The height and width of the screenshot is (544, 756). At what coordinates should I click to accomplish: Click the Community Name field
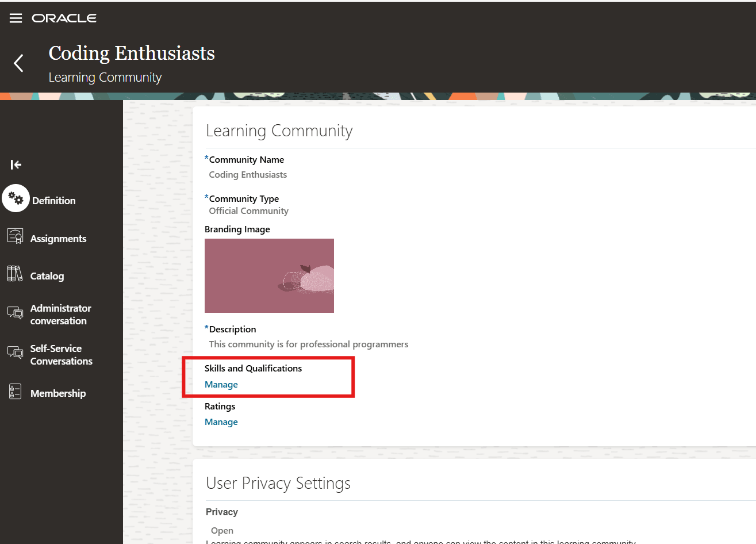(x=248, y=174)
